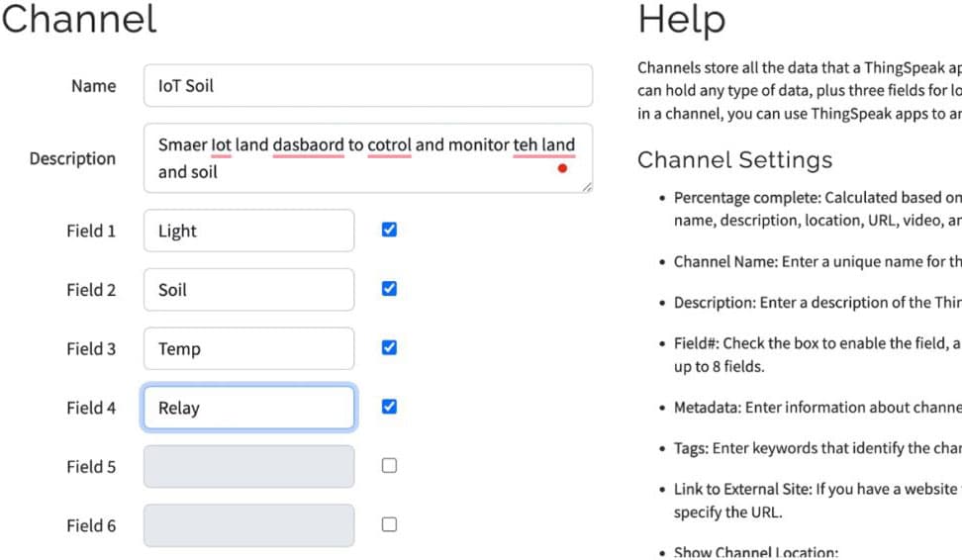Click the empty Field 6 input box
Screen dimensions: 962x560
pyautogui.click(x=248, y=525)
